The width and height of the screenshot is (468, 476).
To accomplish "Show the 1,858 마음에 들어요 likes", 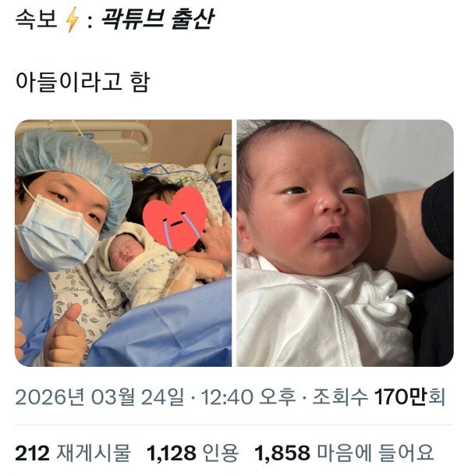I will [344, 453].
